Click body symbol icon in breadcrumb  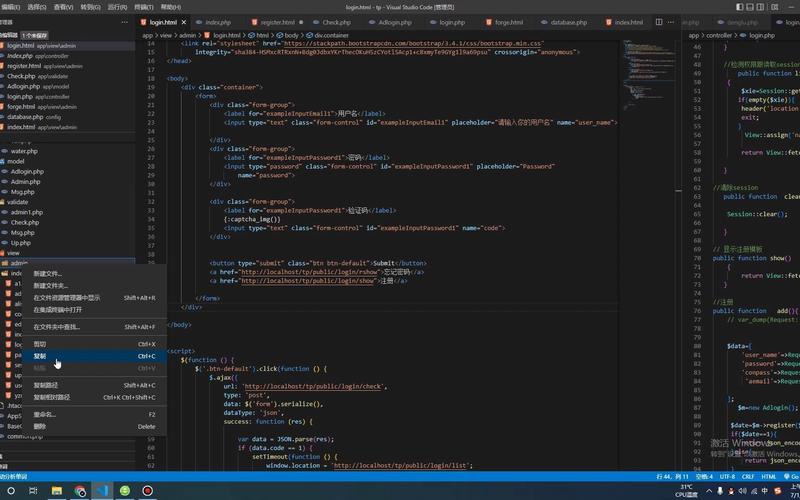(x=280, y=35)
